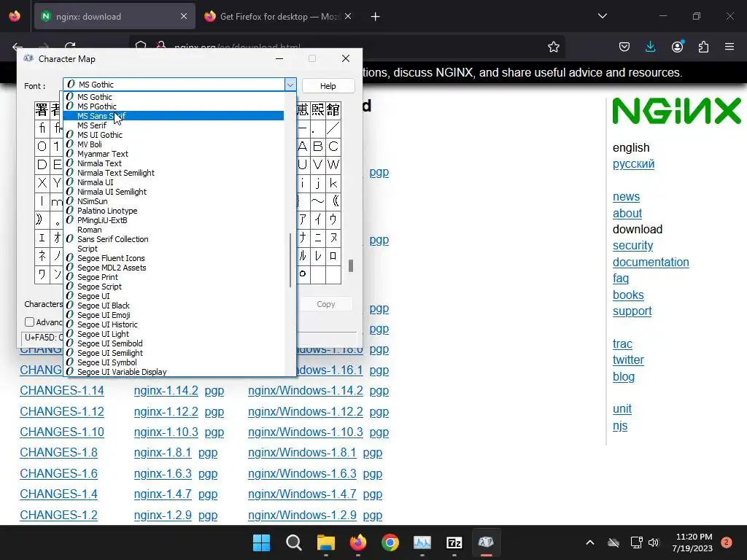Choose the Roman font entry
This screenshot has height=560, width=747.
(174, 230)
